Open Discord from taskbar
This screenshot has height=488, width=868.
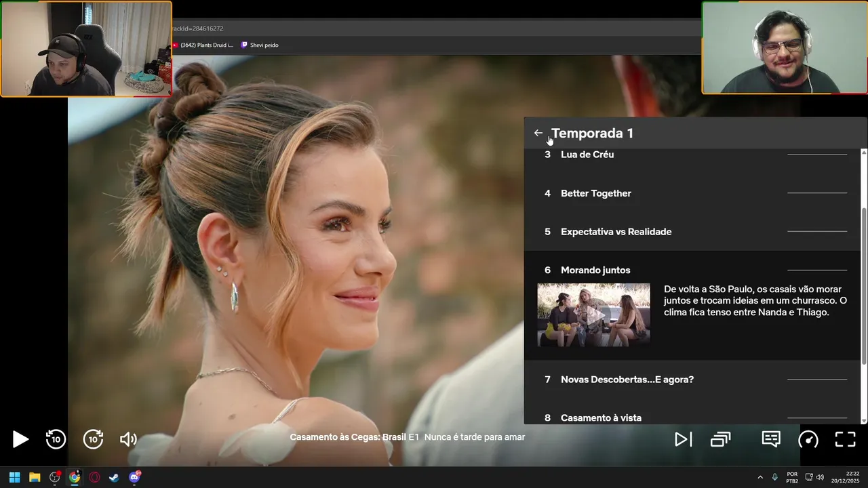[134, 477]
